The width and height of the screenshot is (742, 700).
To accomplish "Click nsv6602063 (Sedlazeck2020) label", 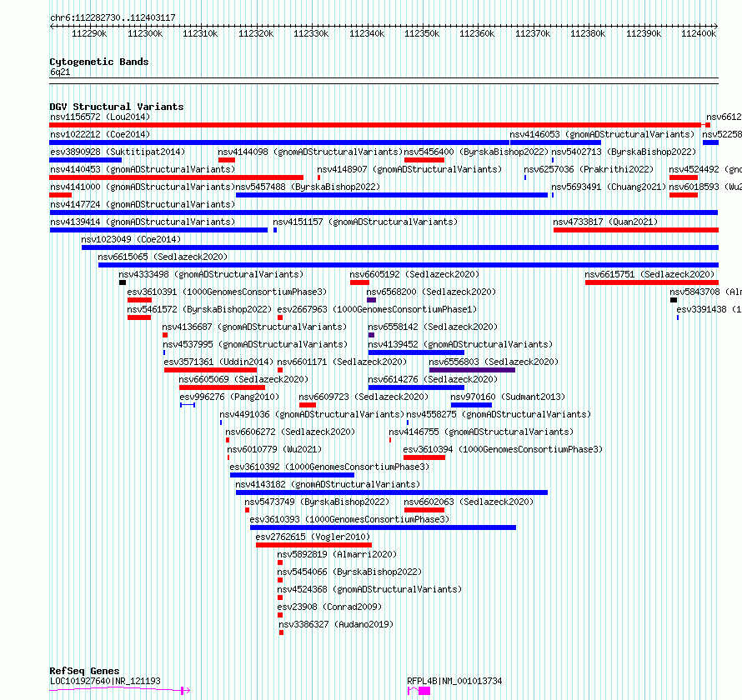I will coord(469,502).
